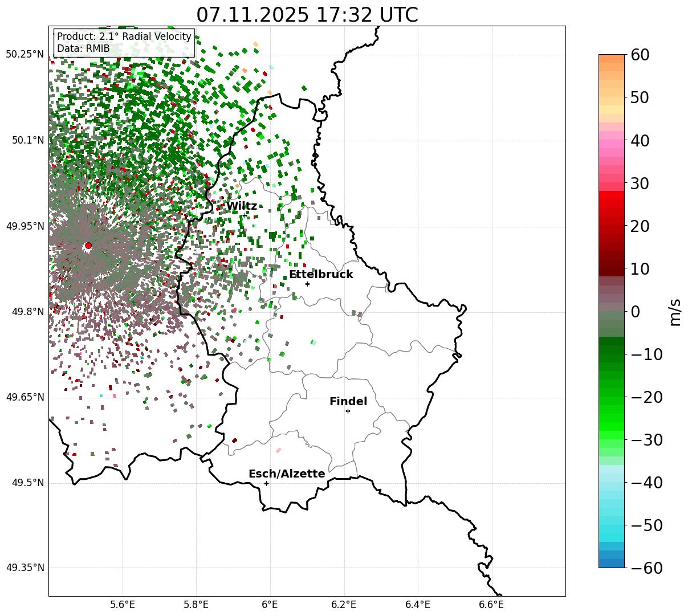Click the 50.1°N latitude label
This screenshot has width=688, height=616.
tap(27, 140)
